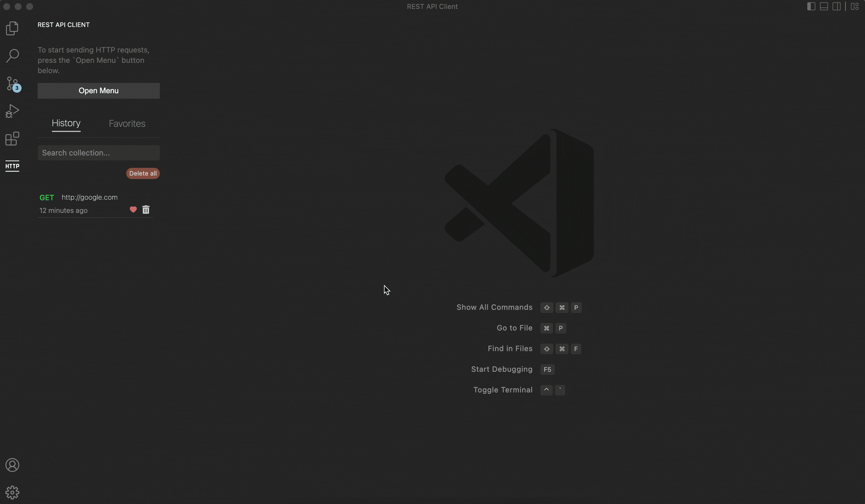Click the customized layout icon top-right
Screen dimensions: 865x504
pyautogui.click(x=855, y=6)
